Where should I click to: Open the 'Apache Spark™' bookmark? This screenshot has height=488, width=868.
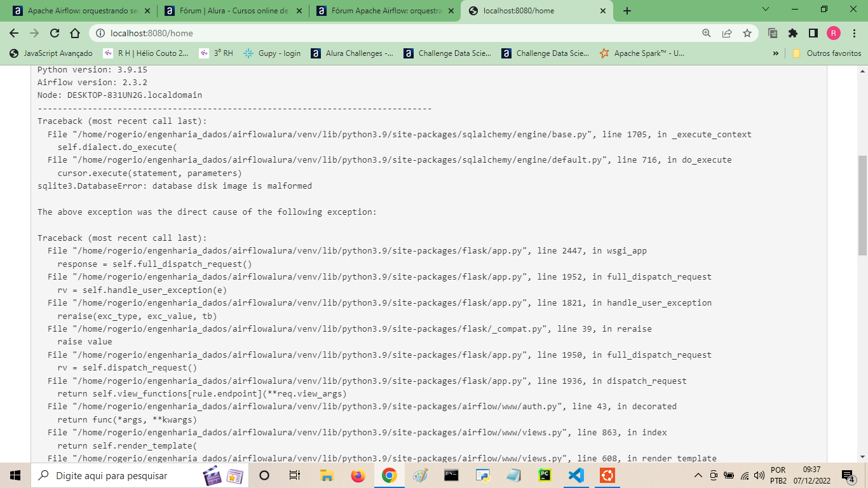(x=642, y=53)
